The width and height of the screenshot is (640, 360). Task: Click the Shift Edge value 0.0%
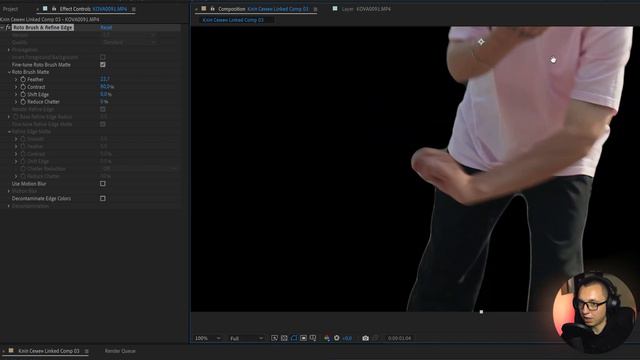(x=106, y=94)
